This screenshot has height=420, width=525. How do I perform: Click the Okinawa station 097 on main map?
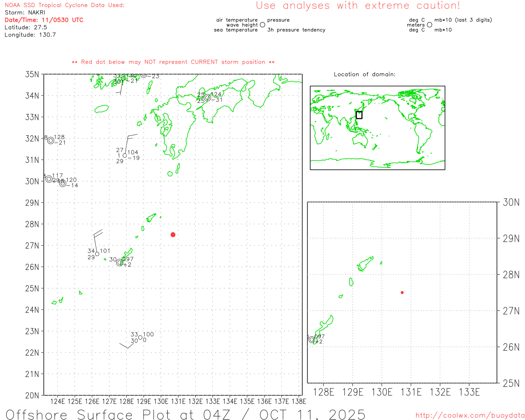pyautogui.click(x=119, y=262)
